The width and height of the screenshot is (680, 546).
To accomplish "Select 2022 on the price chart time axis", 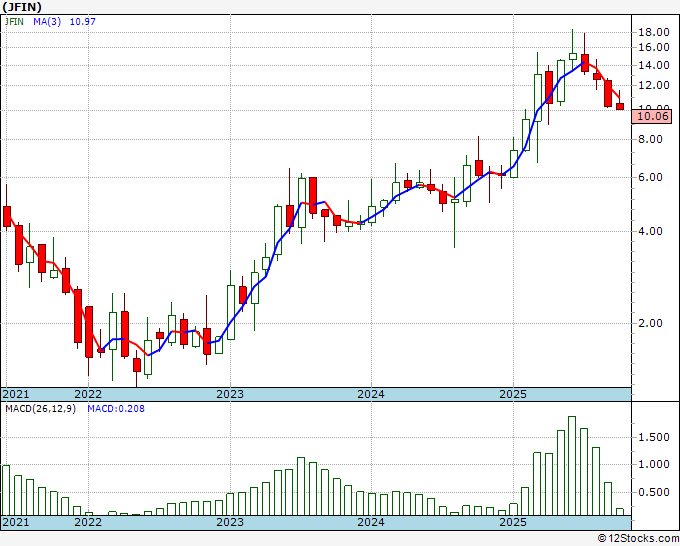I will click(x=88, y=394).
